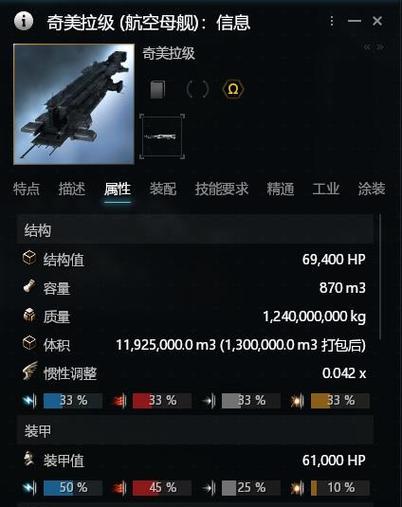
Task: Open the three-dot window options menu
Action: click(331, 21)
